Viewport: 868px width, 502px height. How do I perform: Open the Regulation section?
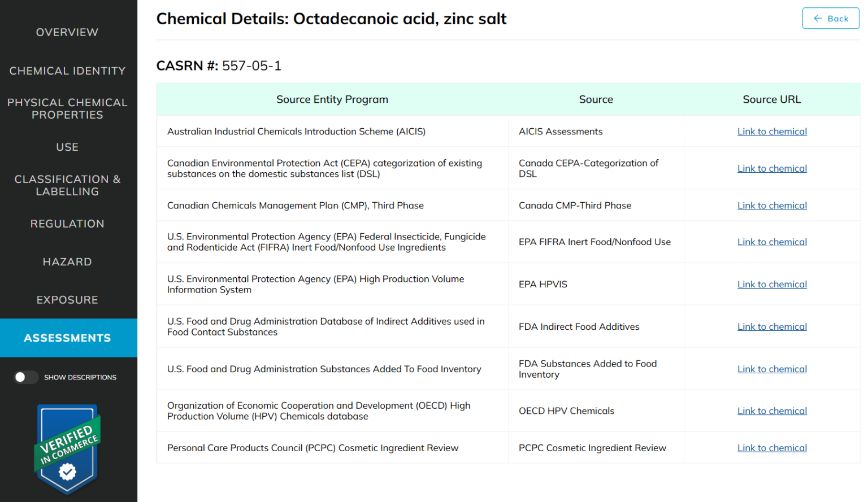coord(67,224)
